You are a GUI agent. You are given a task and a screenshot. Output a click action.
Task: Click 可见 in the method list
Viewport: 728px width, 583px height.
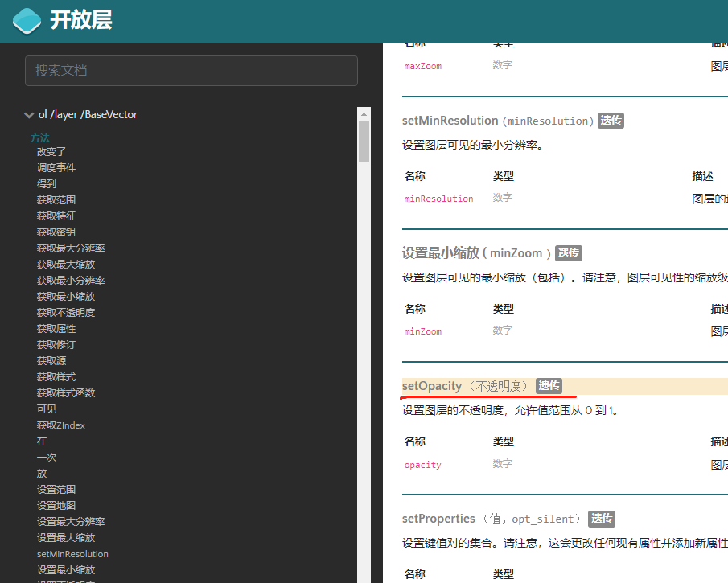47,409
